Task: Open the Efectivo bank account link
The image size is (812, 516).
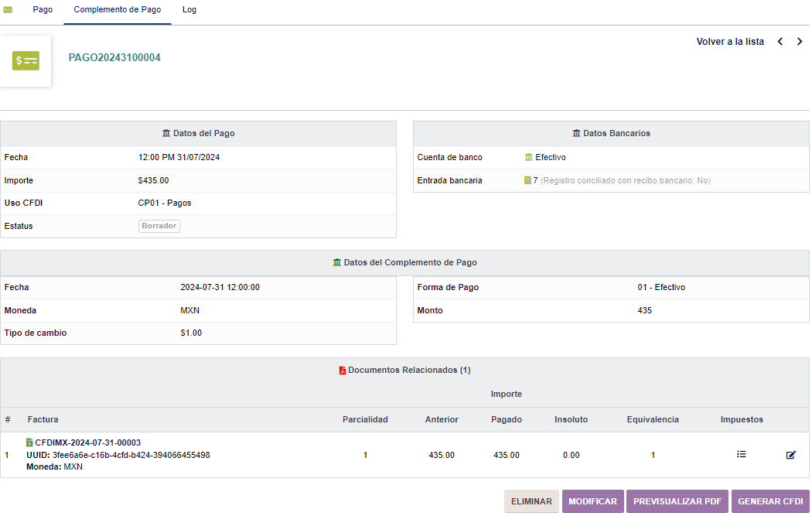Action: (x=550, y=157)
